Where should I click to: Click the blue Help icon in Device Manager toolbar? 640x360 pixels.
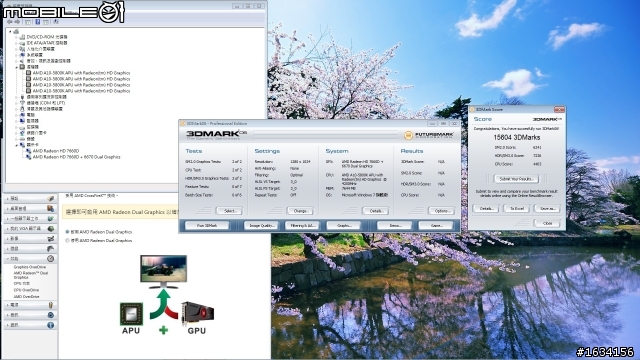coord(38,22)
